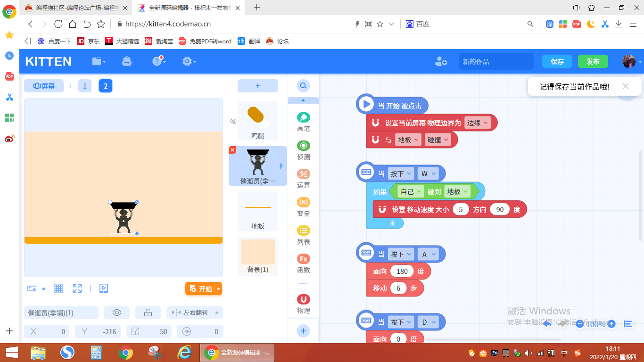644x362 pixels.
Task: Open the scissors screenshot tool in sidebar
Action: [9, 97]
